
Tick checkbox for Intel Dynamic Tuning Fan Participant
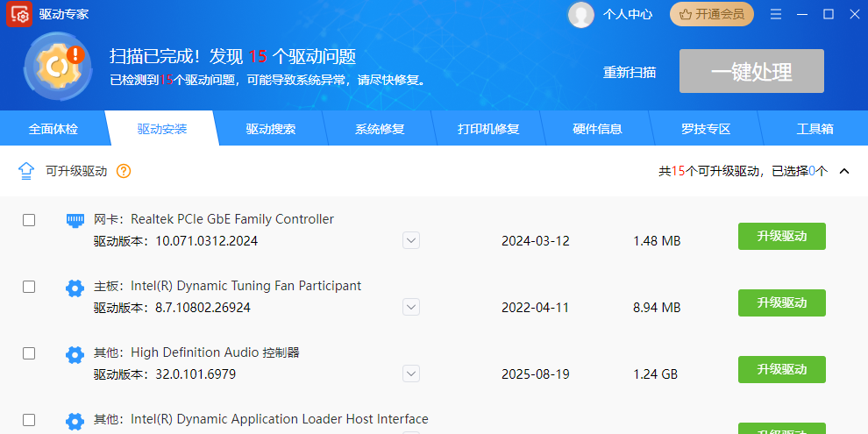29,287
